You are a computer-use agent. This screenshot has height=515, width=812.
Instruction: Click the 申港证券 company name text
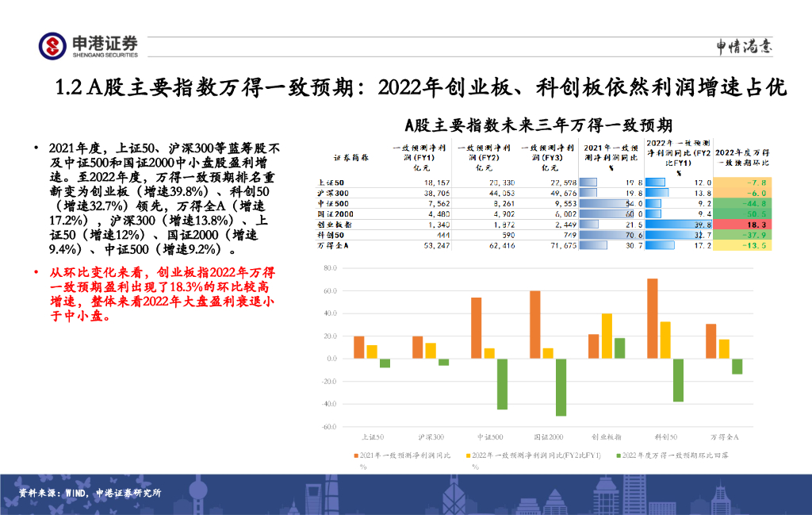(105, 43)
